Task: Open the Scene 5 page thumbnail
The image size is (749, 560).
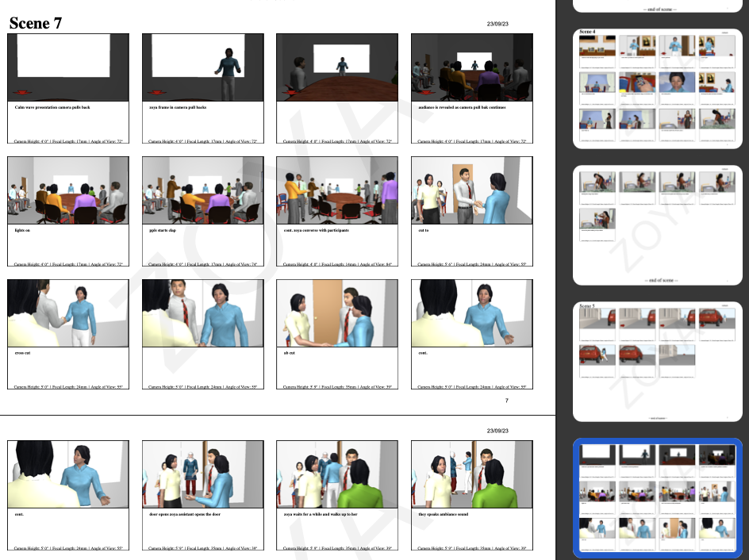Action: click(657, 361)
